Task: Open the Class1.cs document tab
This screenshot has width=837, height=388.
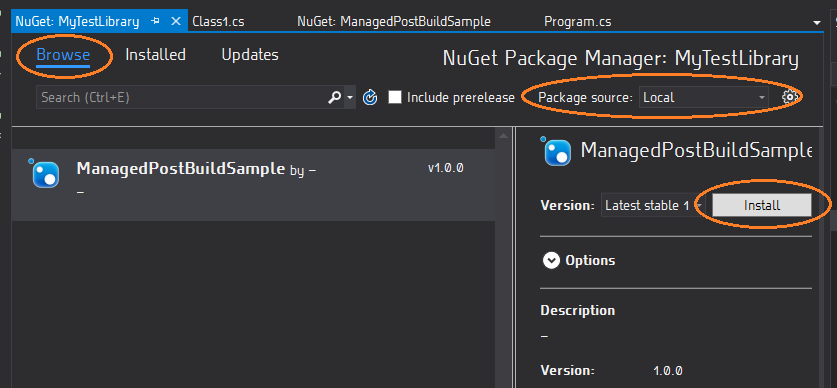Action: [x=218, y=22]
